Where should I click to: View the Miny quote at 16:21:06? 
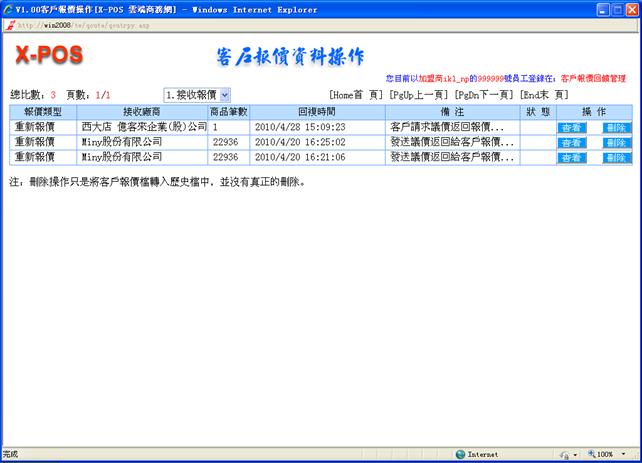coord(572,158)
